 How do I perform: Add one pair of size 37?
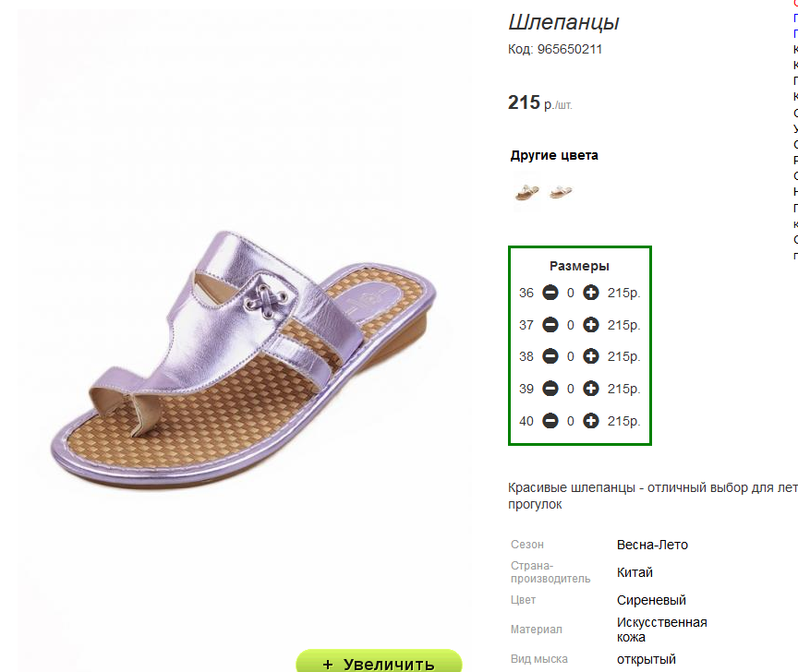click(x=591, y=325)
